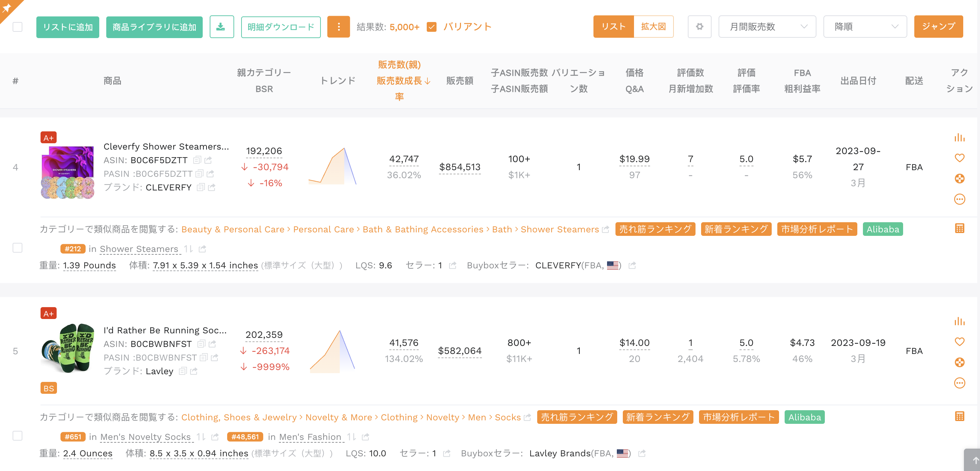
Task: Expand ranking history for Shower Steamers
Action: pos(189,249)
